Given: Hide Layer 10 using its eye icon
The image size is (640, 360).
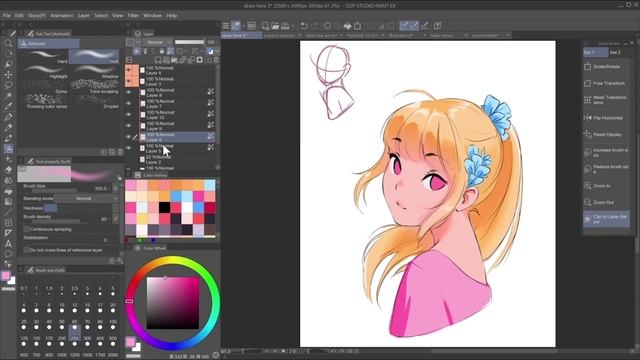Looking at the screenshot, I should (129, 115).
